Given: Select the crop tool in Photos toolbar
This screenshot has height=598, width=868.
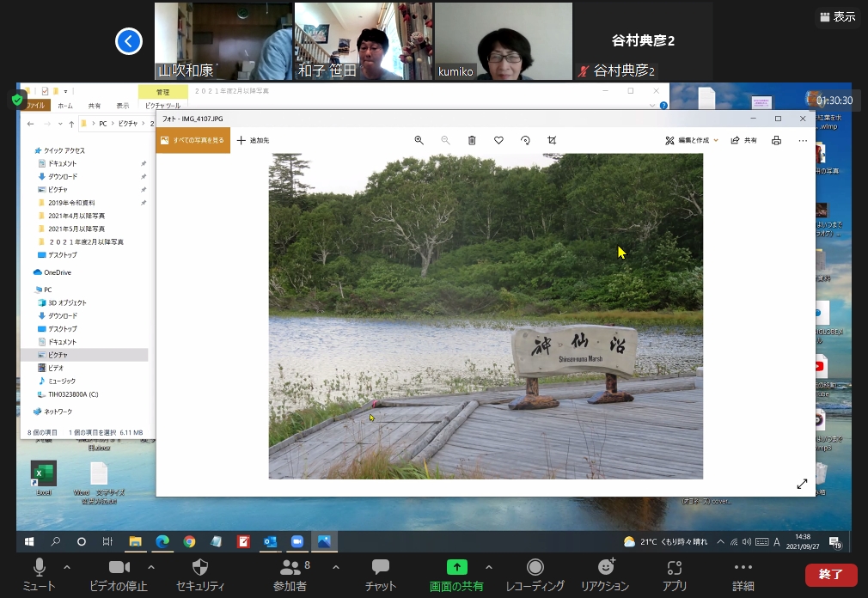Looking at the screenshot, I should point(552,140).
